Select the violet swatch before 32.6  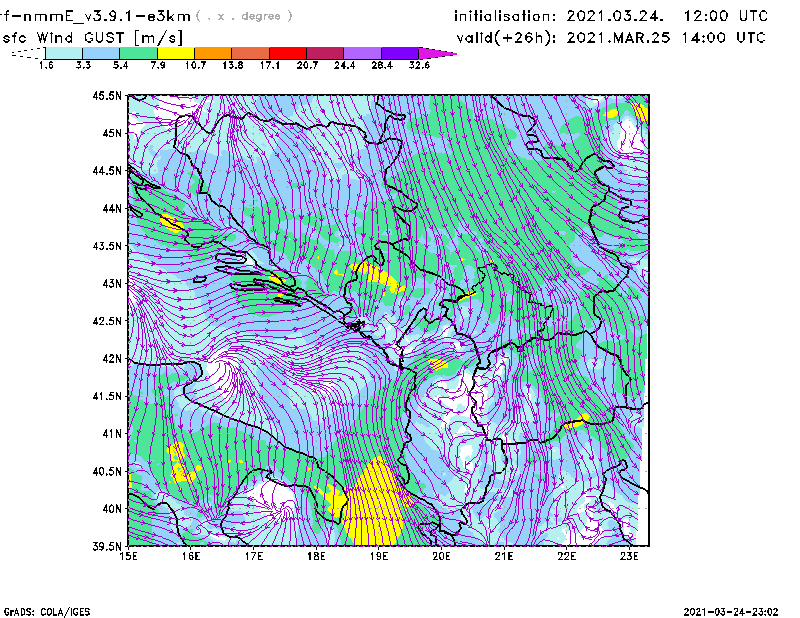tap(400, 53)
